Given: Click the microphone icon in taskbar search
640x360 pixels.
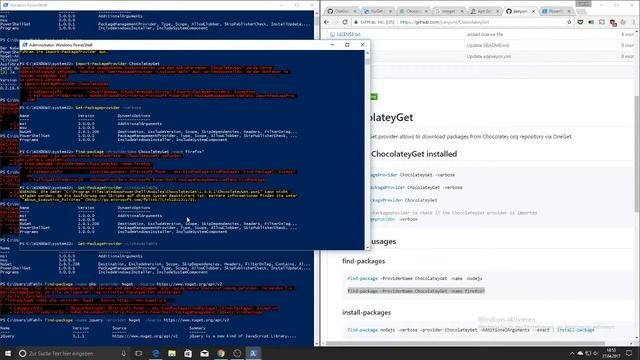Looking at the screenshot, I should tap(123, 353).
